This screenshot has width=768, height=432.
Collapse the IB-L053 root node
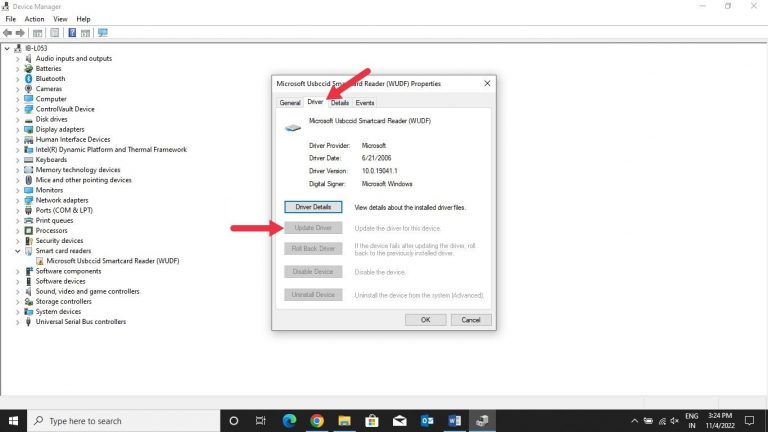pyautogui.click(x=7, y=48)
